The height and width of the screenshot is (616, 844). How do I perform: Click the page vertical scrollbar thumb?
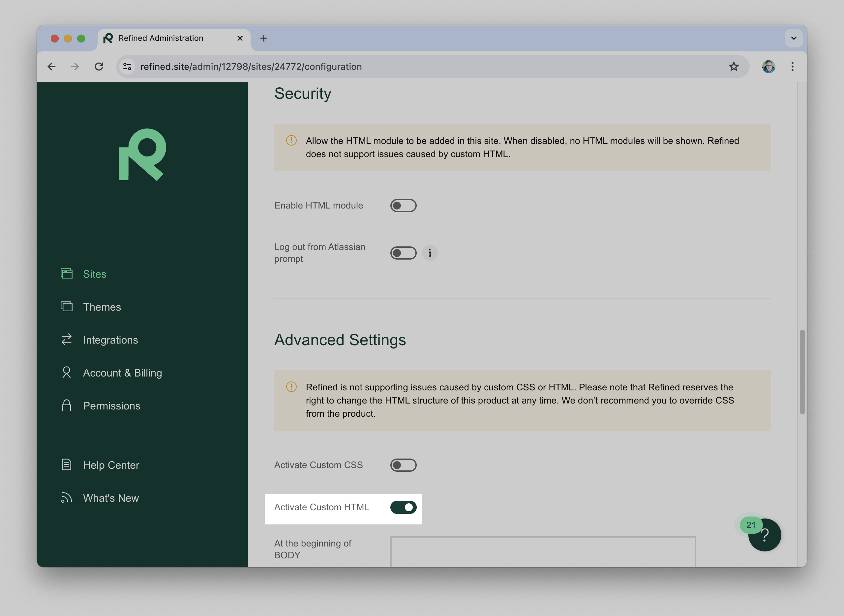pyautogui.click(x=802, y=372)
